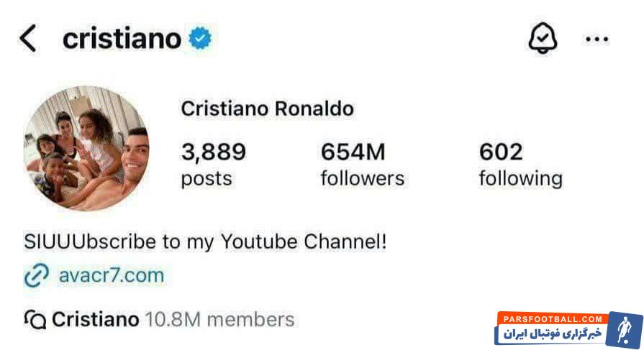Open the 602 following list
The width and height of the screenshot is (644, 350).
click(x=520, y=165)
